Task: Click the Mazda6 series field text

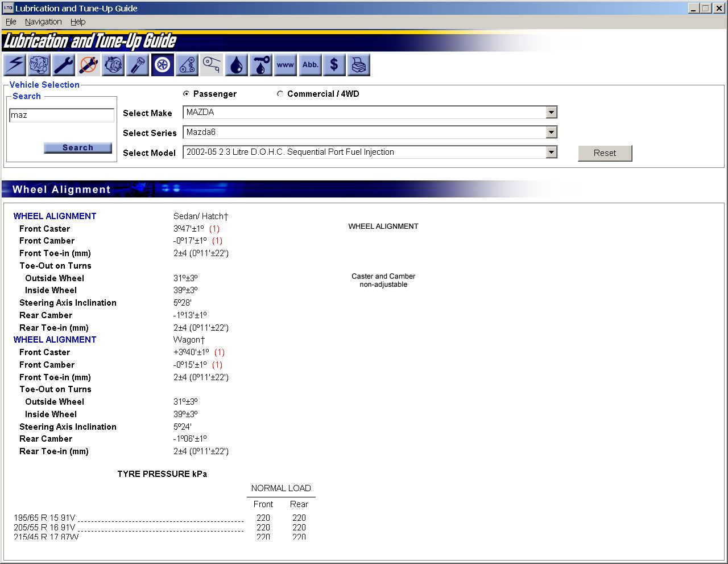Action: pyautogui.click(x=201, y=132)
